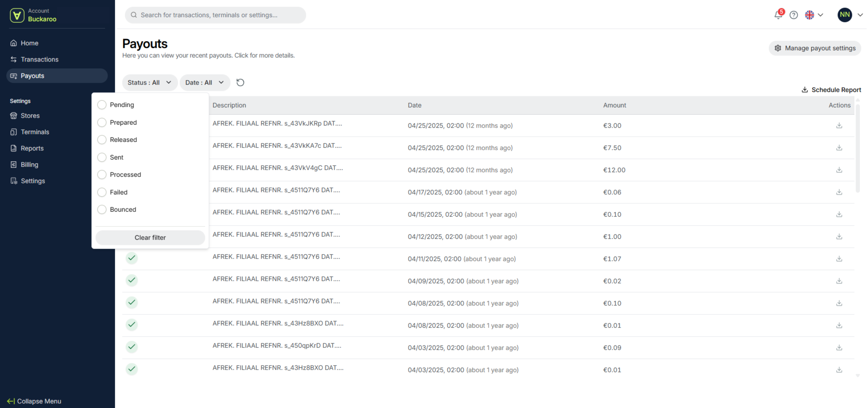The height and width of the screenshot is (408, 868).
Task: Click the Description column header
Action: click(x=229, y=105)
